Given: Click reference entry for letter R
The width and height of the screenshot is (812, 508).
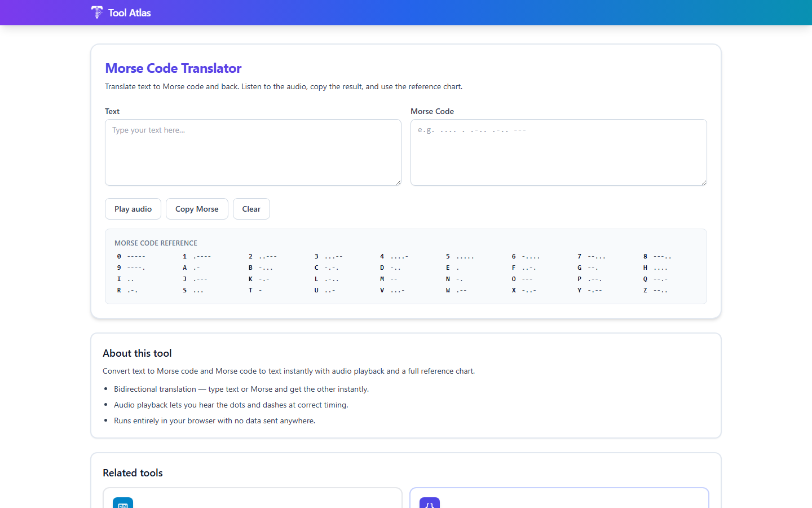Looking at the screenshot, I should coord(127,290).
